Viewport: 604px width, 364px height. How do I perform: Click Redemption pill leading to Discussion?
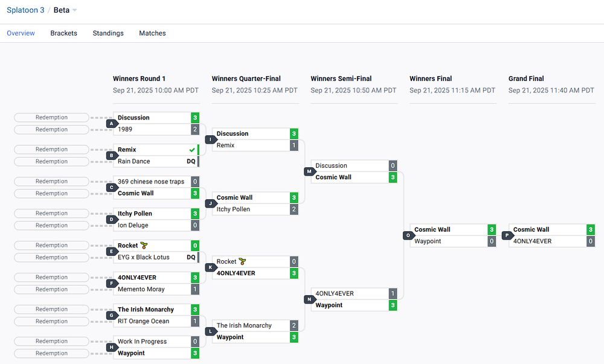[51, 118]
